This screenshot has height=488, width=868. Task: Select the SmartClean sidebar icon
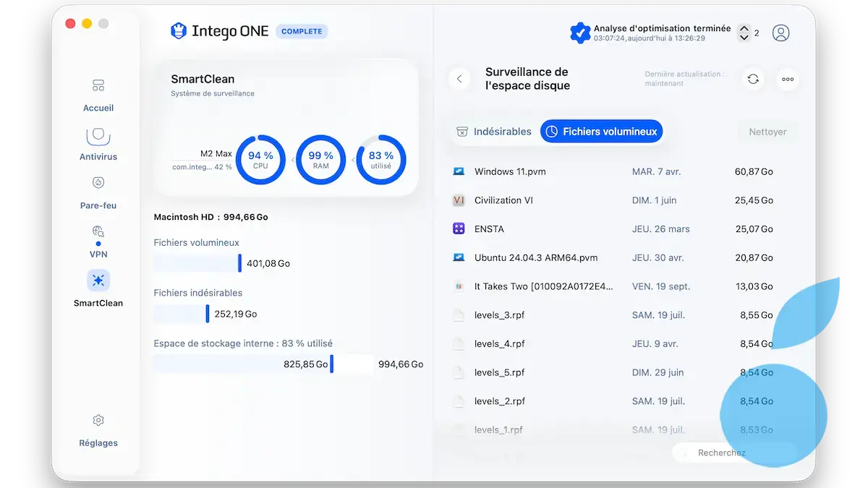[98, 281]
